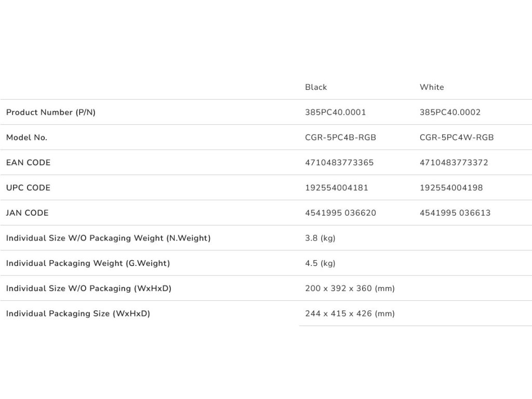The height and width of the screenshot is (399, 532).
Task: Click the UPC value 192554004181
Action: point(337,188)
